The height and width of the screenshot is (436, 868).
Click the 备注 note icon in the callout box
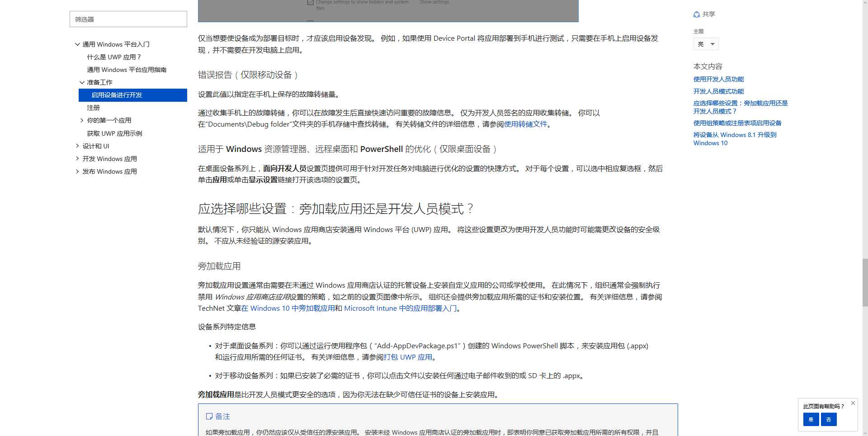pos(210,416)
